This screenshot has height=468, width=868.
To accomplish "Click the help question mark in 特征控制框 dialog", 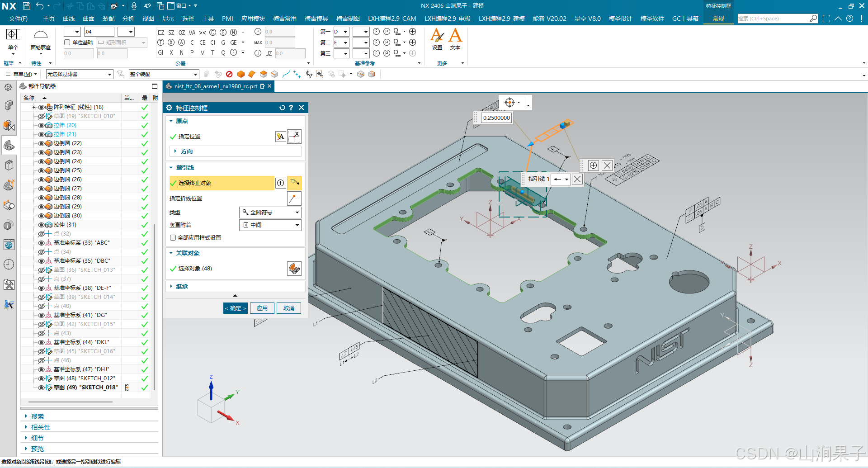I will pos(291,108).
